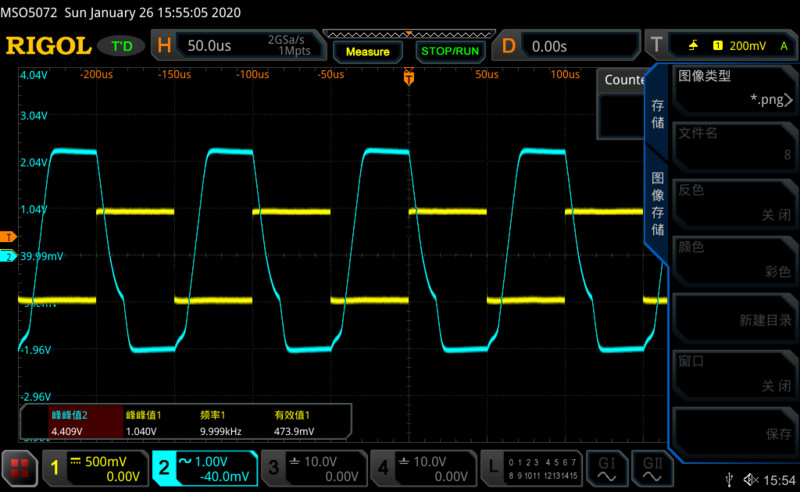Click the RIGOL logo
Screen dimensions: 800x492
(x=48, y=46)
